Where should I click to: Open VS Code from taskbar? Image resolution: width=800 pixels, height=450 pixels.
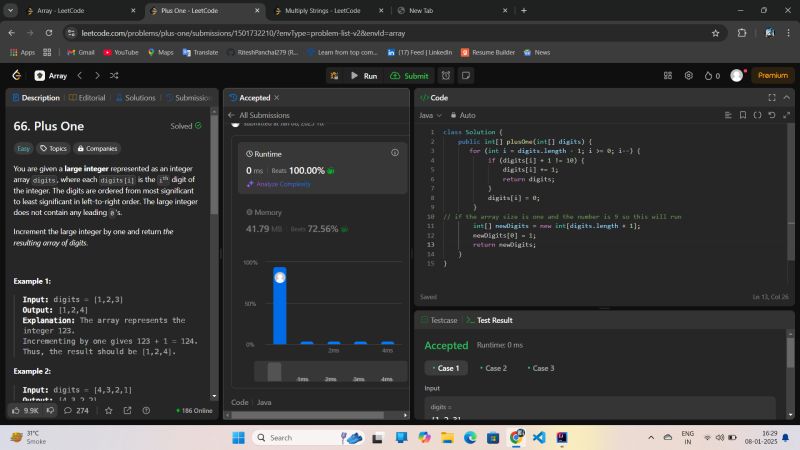tap(539, 438)
